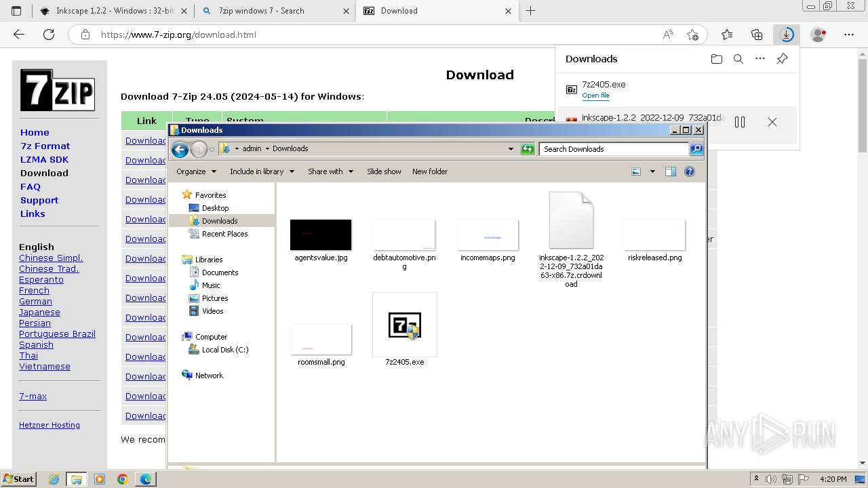Select Recent Places in navigation pane
Screen dimensions: 868x488
point(224,234)
